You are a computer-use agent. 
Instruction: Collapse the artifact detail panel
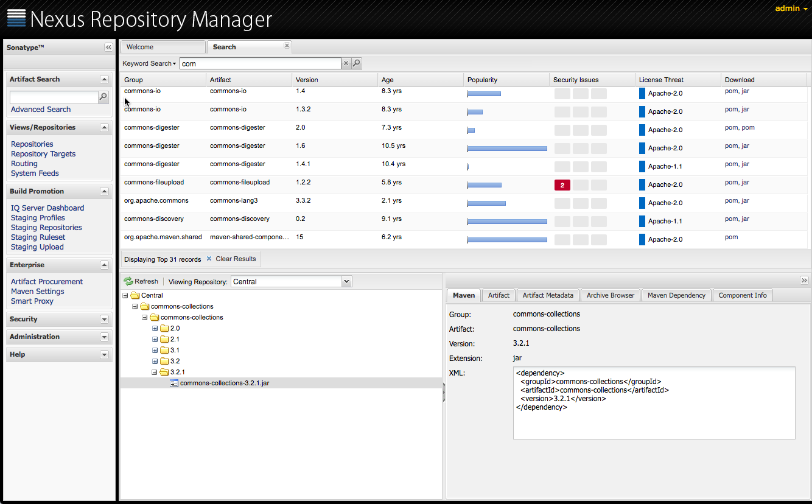coord(804,280)
